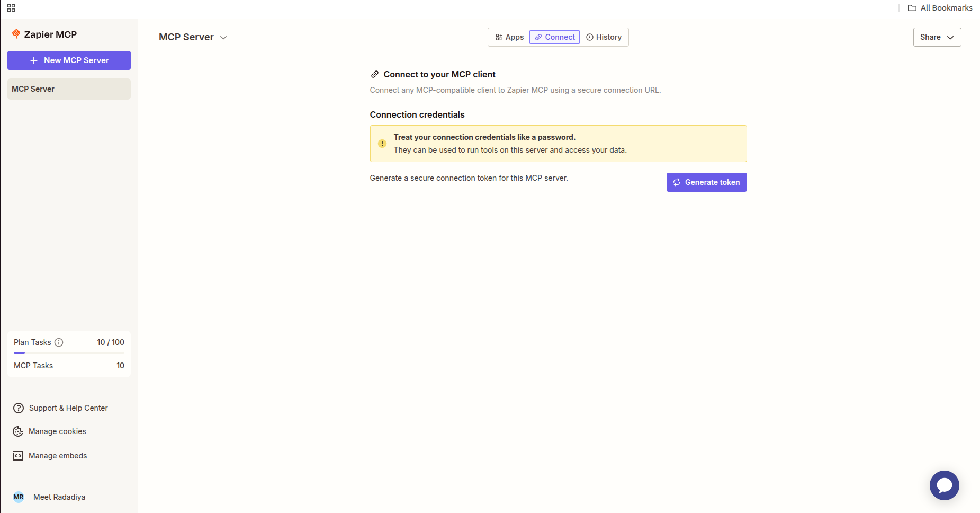Click the Generate token button

click(x=706, y=182)
